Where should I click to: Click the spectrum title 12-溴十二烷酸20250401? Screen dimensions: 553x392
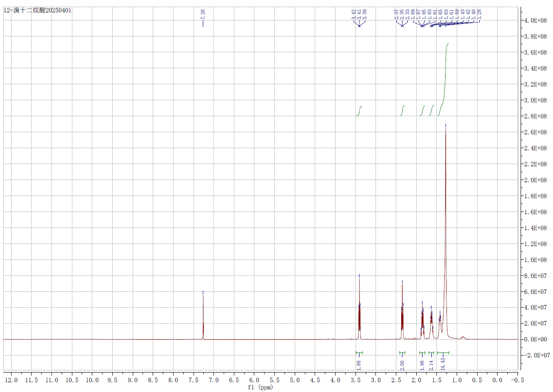[37, 10]
